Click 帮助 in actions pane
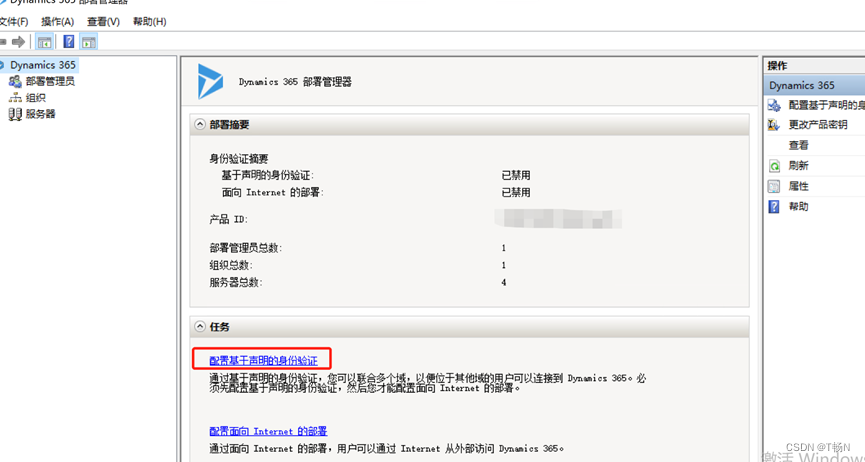Screen dimensions: 865x462 click(x=798, y=207)
